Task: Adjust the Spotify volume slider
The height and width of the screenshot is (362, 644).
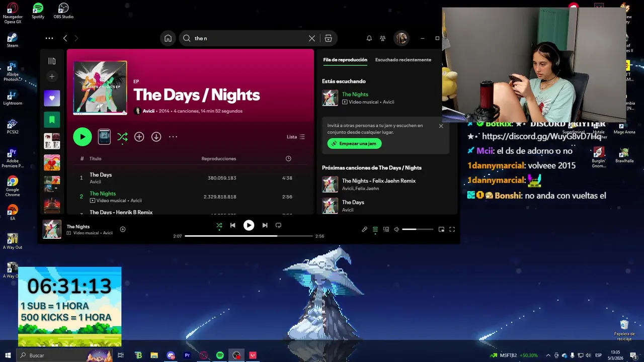Action: point(418,229)
